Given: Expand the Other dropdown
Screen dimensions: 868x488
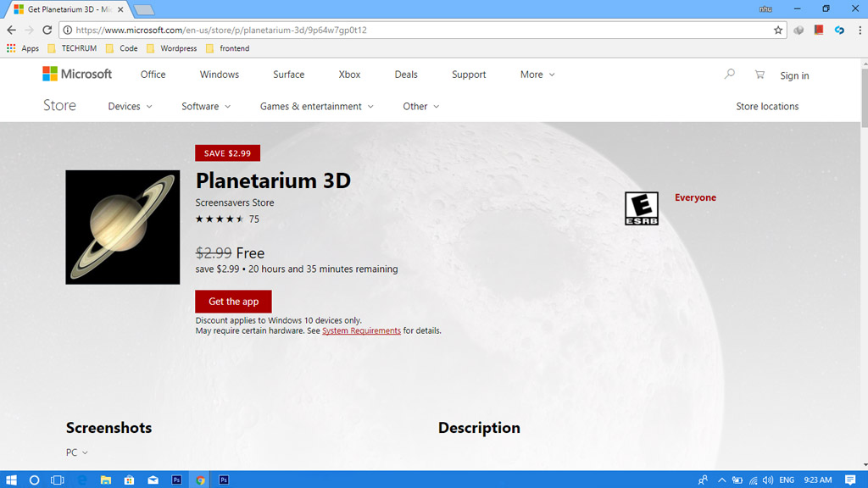Looking at the screenshot, I should [420, 106].
